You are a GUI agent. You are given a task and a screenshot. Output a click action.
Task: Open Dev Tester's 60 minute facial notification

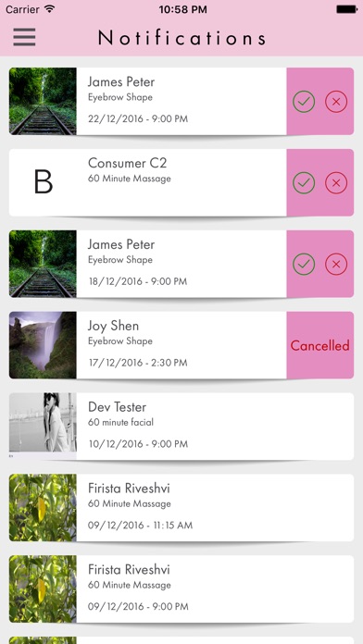181,427
